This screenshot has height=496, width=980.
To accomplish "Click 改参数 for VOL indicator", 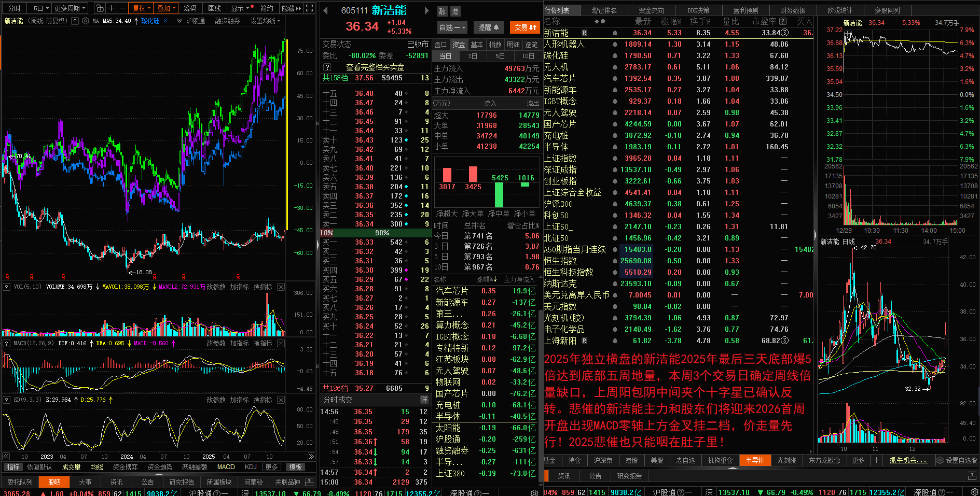I will [x=216, y=287].
